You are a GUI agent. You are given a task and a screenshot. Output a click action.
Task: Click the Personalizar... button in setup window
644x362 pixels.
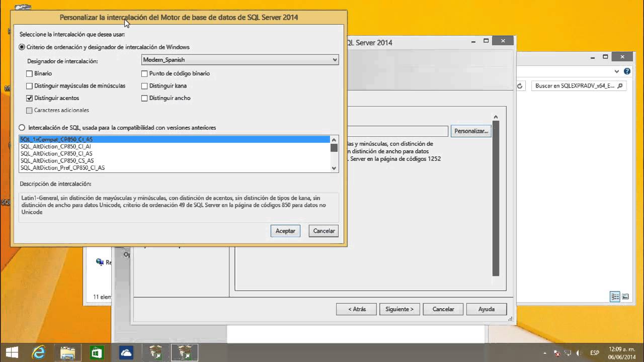(471, 131)
